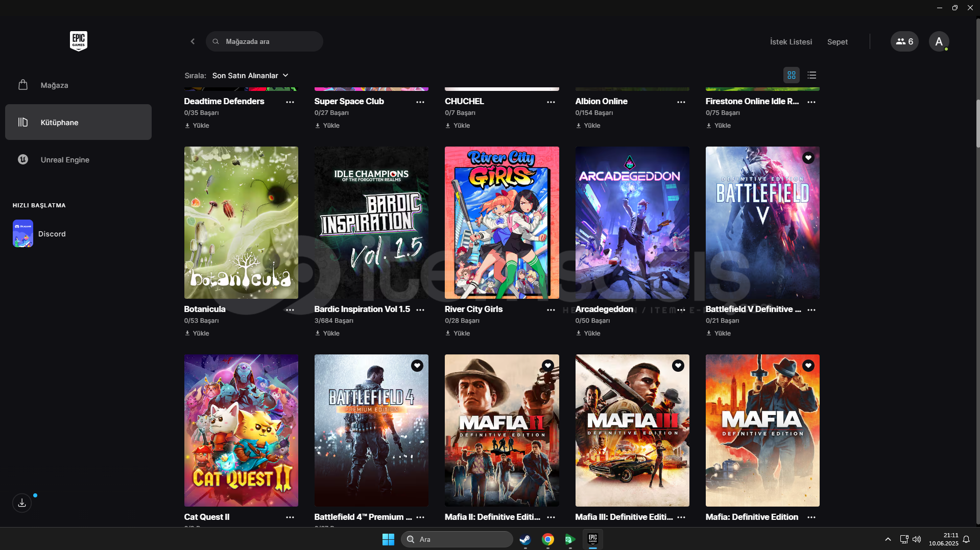Open options for Mafia: Definitive Edition

pyautogui.click(x=811, y=517)
